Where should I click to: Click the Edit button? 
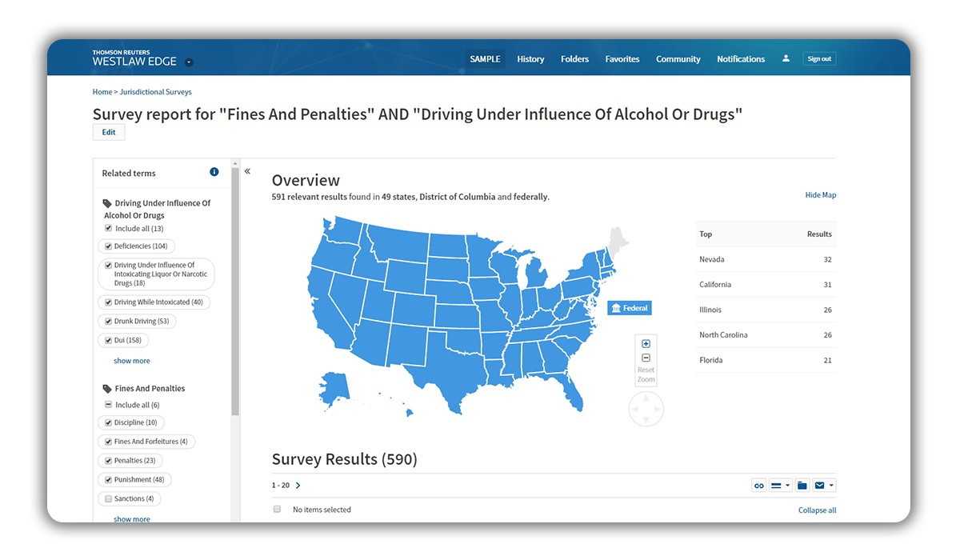pos(109,133)
